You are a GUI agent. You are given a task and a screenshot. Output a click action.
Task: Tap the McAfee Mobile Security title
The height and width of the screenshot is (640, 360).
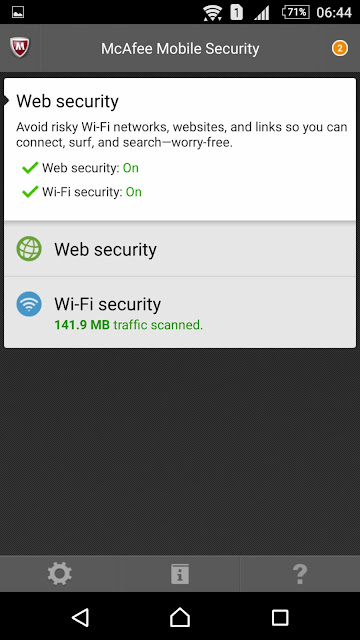(180, 49)
